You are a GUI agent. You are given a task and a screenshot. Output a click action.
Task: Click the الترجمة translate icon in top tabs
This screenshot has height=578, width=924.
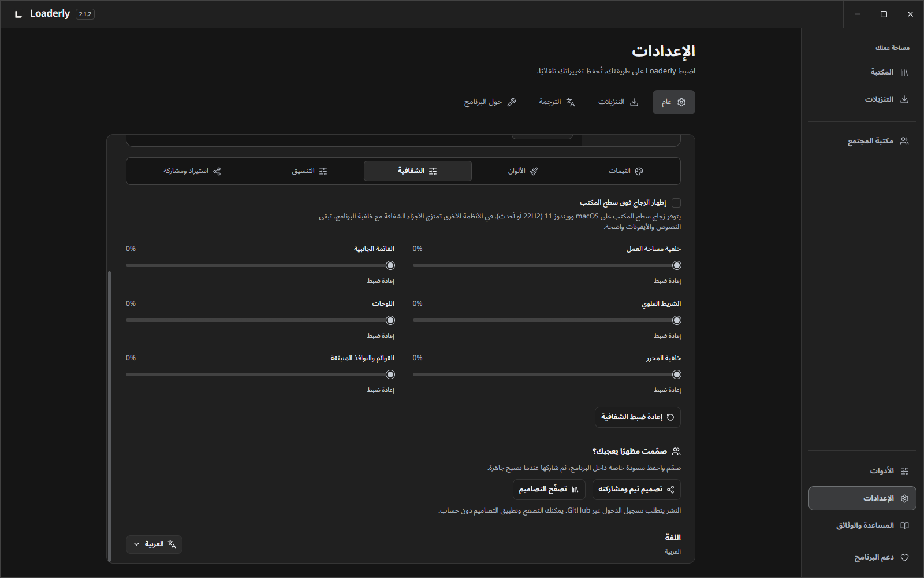[x=571, y=102]
